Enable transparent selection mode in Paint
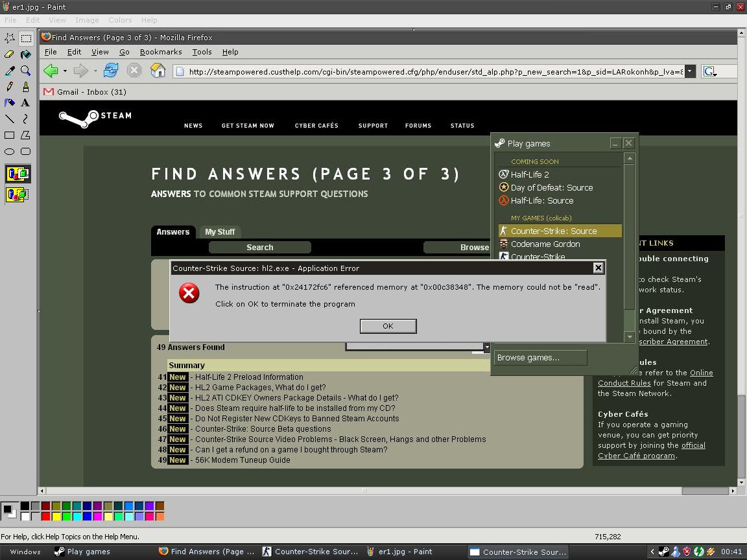The image size is (747, 560). point(18,193)
